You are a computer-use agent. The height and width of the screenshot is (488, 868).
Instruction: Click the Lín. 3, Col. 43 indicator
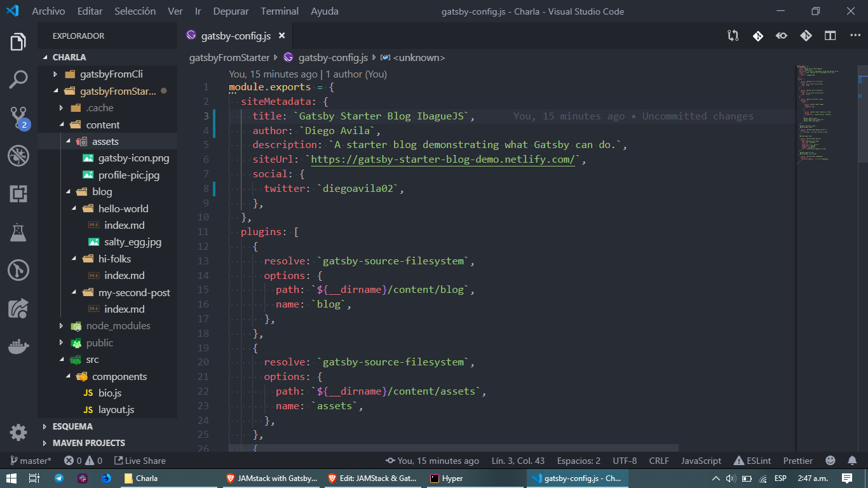click(518, 461)
